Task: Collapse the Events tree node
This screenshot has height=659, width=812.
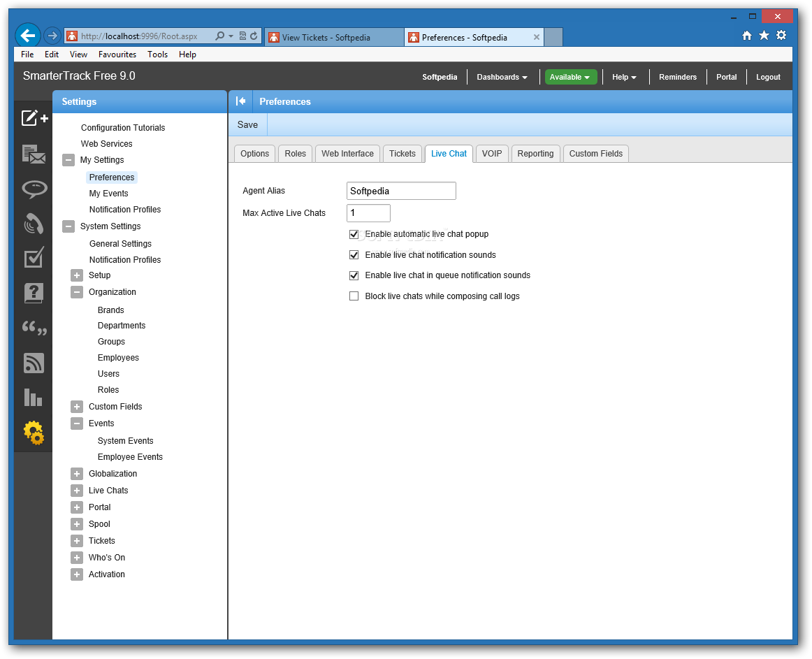Action: click(77, 423)
